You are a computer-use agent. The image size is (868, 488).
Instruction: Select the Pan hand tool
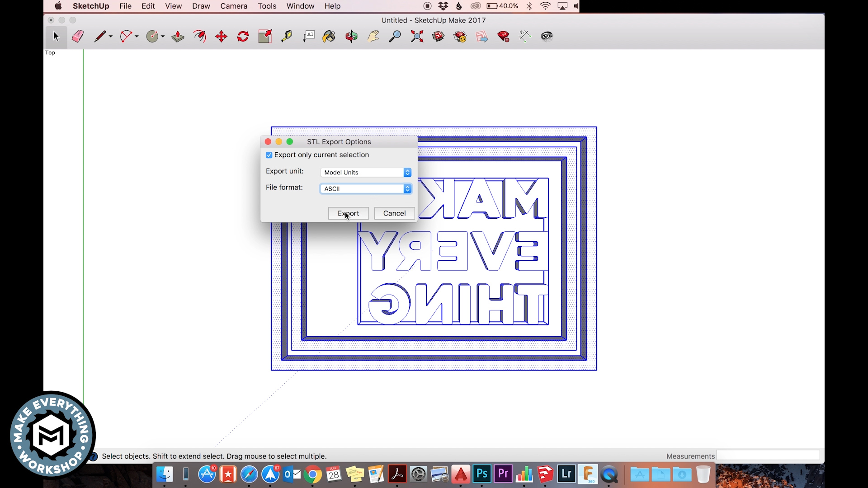pos(373,36)
